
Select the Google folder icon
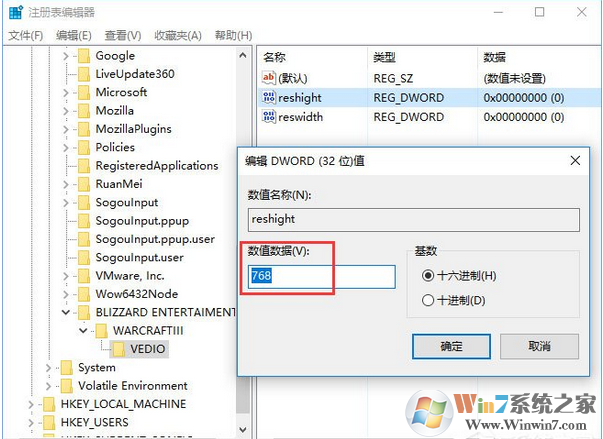coord(84,56)
